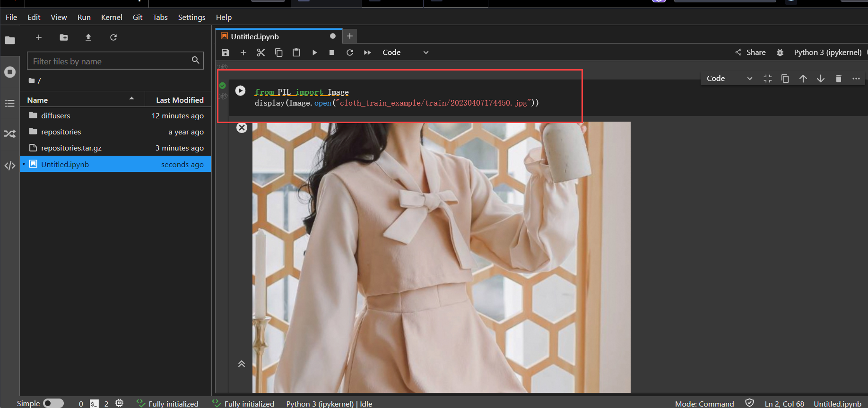Open the debugger bug icon

(780, 53)
